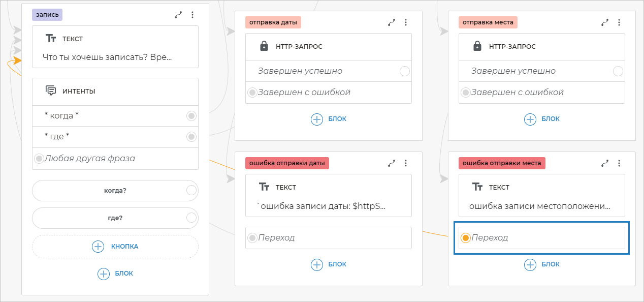Viewport: 644px width, 302px height.
Task: Click the 'когда?' button
Action: (x=115, y=190)
